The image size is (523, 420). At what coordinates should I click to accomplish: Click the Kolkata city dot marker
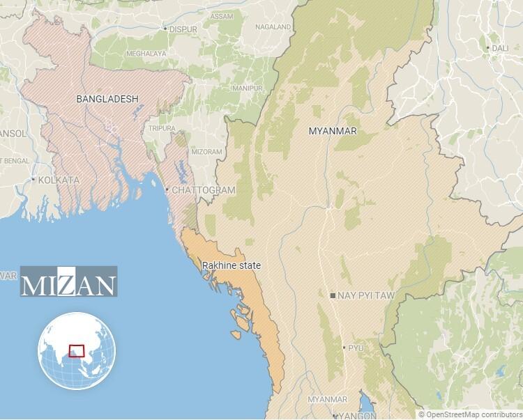coord(33,180)
